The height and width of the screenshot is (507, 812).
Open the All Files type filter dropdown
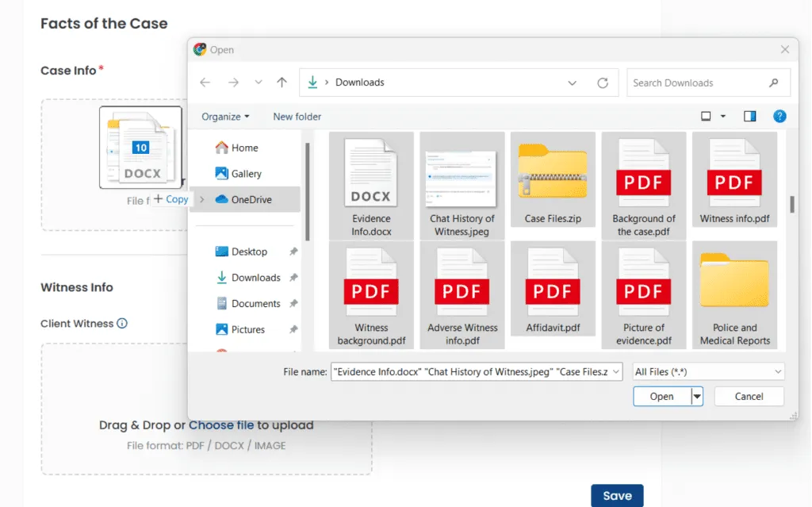click(708, 371)
